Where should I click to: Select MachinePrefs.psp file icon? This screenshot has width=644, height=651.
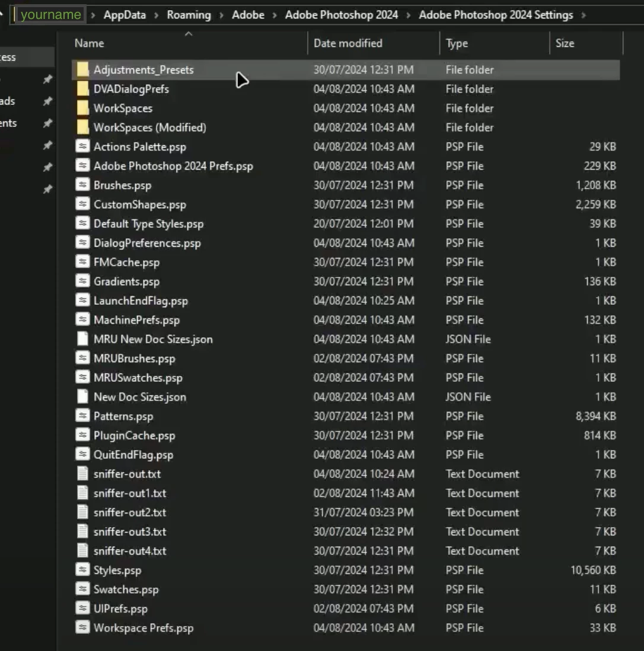click(x=82, y=319)
